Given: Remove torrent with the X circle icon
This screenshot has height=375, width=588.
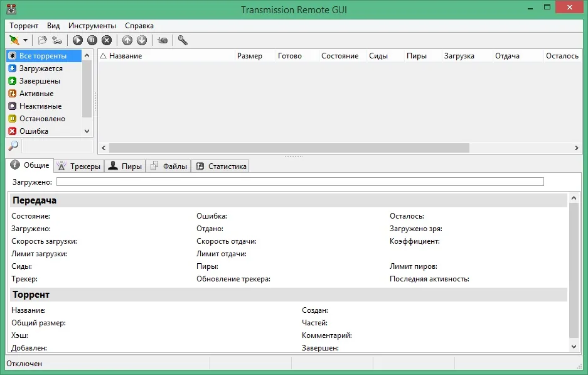Looking at the screenshot, I should coord(107,40).
